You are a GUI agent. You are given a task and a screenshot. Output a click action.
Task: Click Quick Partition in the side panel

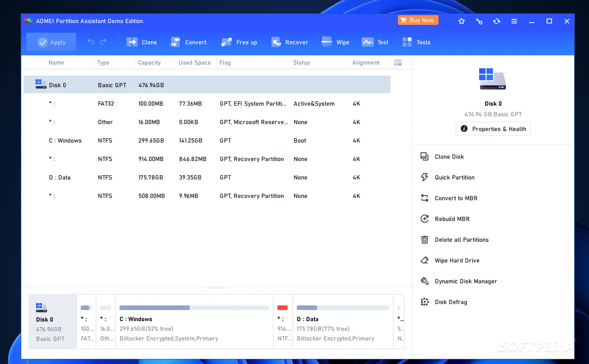(x=447, y=178)
